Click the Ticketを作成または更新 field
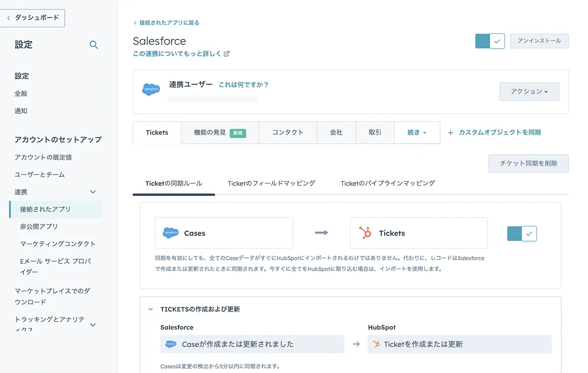 [460, 344]
